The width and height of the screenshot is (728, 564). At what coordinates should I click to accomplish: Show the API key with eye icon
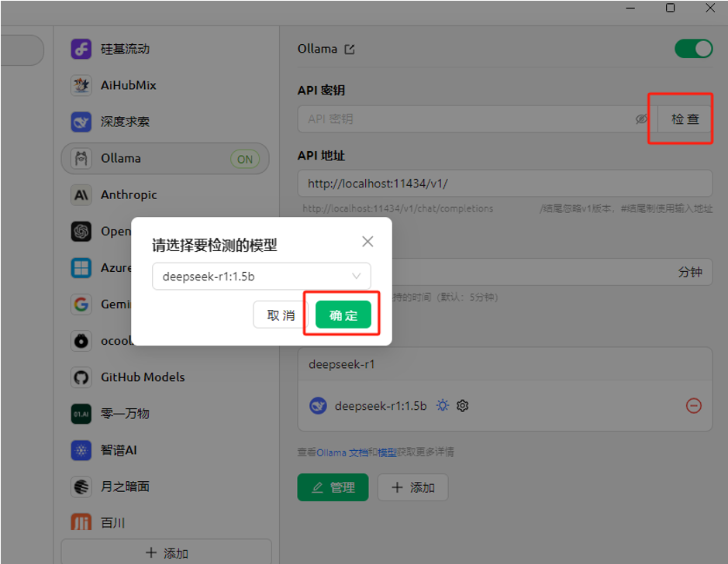(641, 119)
